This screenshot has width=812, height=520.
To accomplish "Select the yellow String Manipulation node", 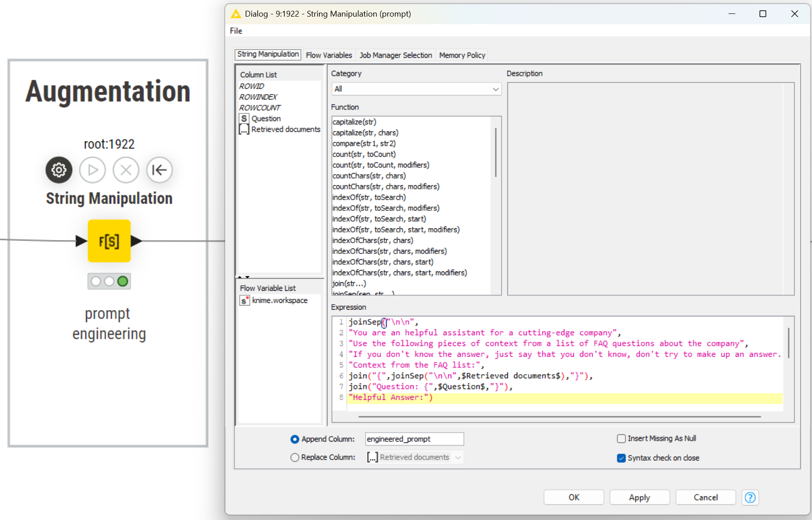I will tap(109, 241).
